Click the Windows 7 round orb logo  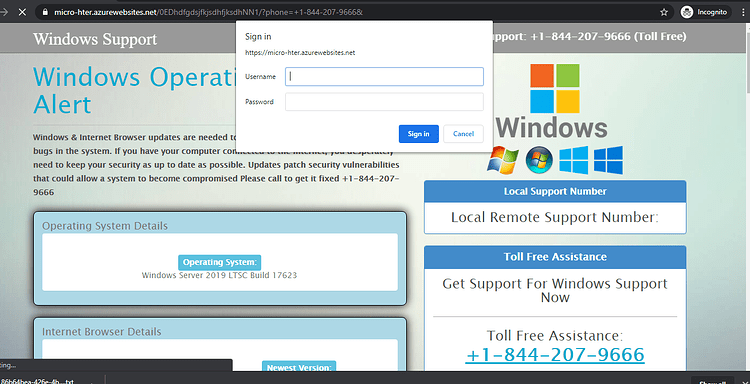[x=539, y=160]
